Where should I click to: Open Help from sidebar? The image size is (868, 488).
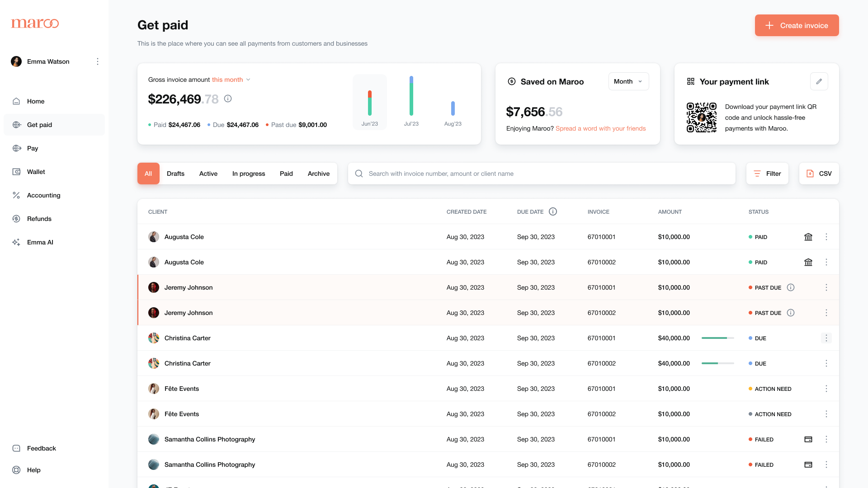tap(54, 470)
